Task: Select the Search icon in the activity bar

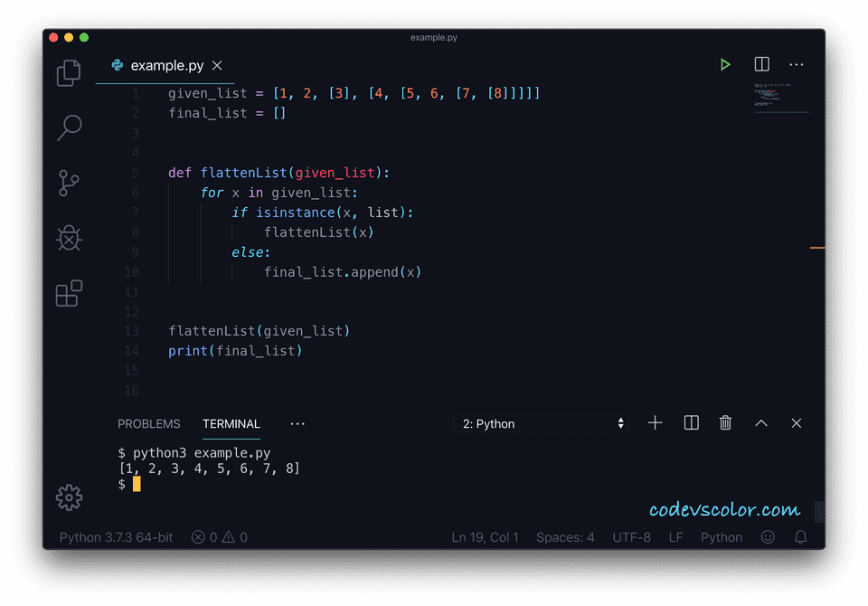Action: tap(69, 128)
